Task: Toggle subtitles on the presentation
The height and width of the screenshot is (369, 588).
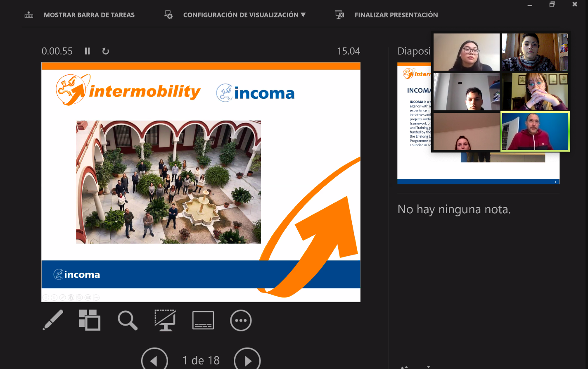Action: (x=203, y=320)
